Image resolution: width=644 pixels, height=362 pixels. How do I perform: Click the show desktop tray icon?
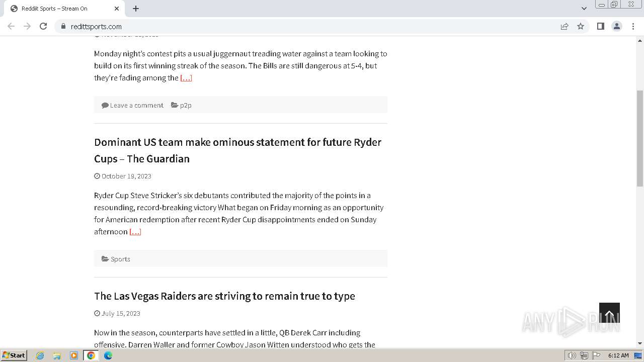click(x=638, y=355)
